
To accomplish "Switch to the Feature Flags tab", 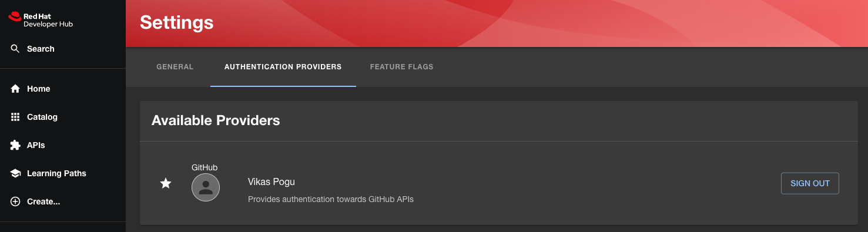I will click(x=401, y=67).
